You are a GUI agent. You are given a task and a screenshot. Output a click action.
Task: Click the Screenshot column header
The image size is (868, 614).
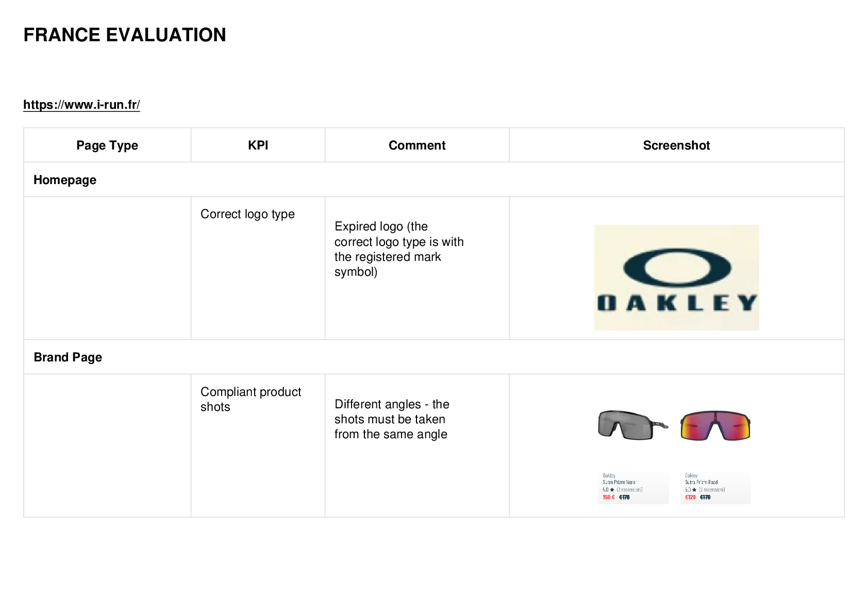(x=676, y=145)
